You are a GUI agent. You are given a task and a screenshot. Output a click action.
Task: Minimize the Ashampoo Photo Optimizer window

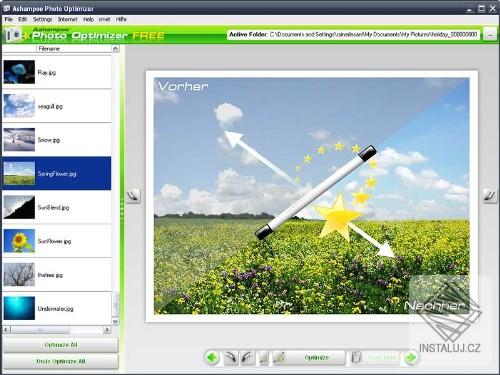(470, 9)
